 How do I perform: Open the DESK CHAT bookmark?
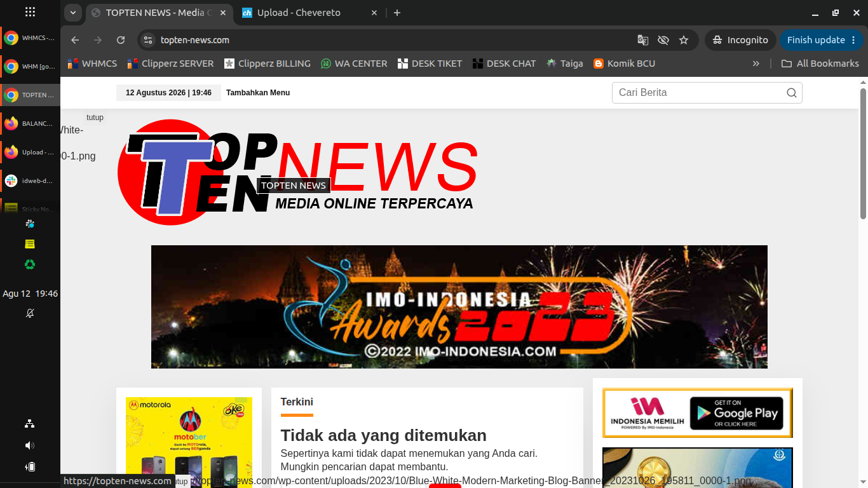504,64
